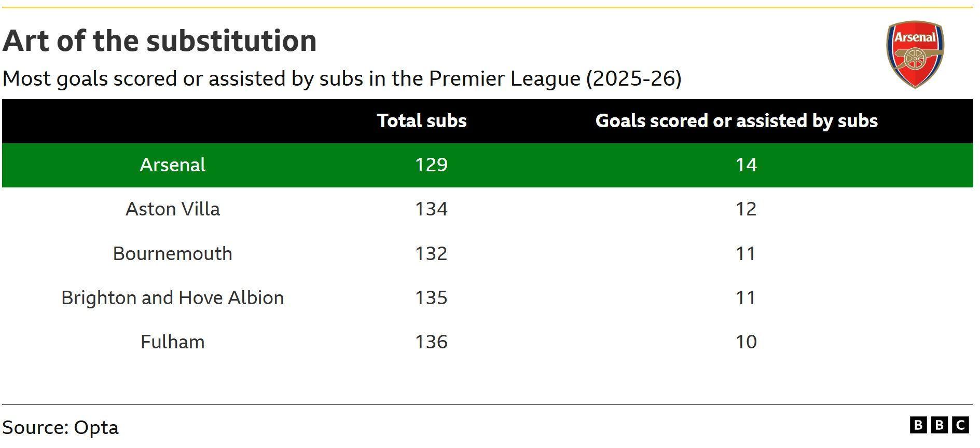Click Aston Villa's goals value 12
The width and height of the screenshot is (980, 448).
coord(746,209)
